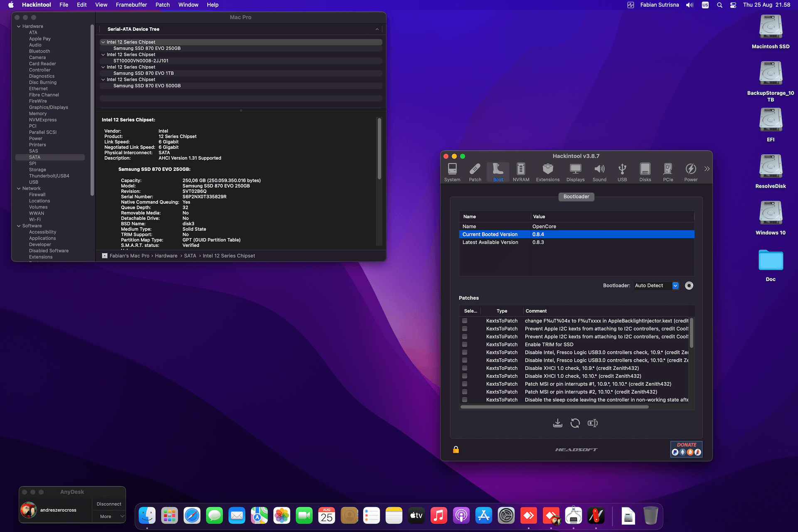The image size is (798, 532).
Task: Open the Bootloader Auto Detect dropdown
Action: coord(675,286)
